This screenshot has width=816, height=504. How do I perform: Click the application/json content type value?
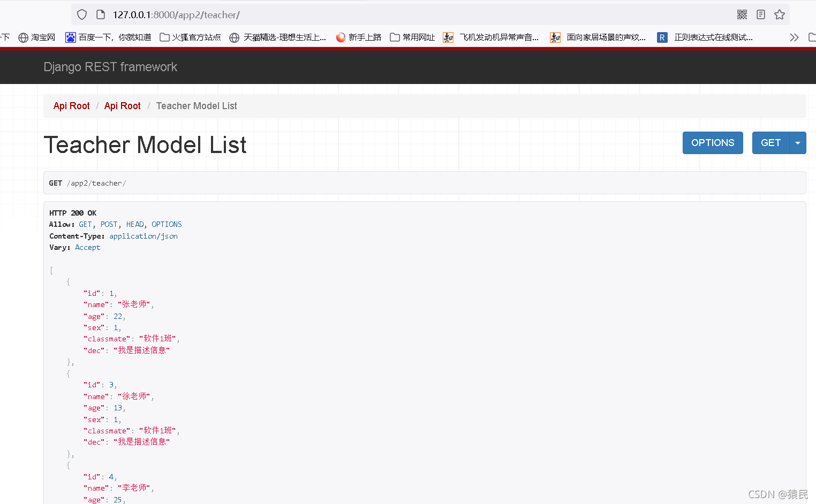(x=143, y=236)
